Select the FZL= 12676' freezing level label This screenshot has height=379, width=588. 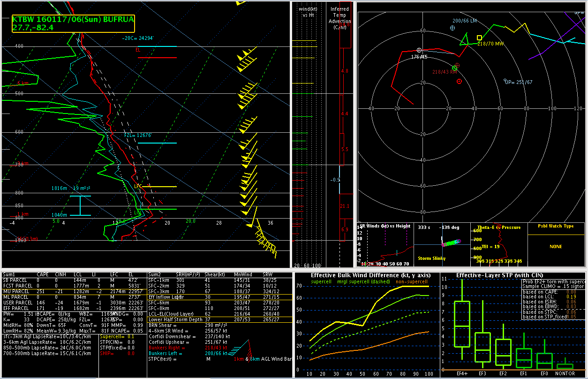coord(138,136)
